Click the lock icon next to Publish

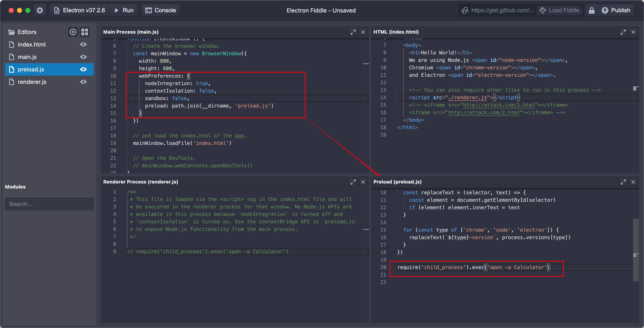tap(591, 10)
